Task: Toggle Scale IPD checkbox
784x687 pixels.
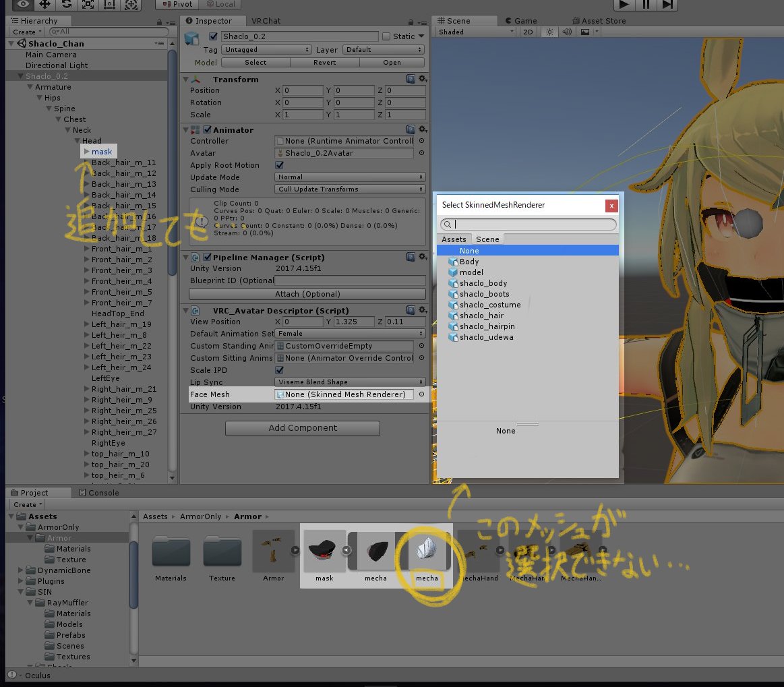Action: coord(280,370)
